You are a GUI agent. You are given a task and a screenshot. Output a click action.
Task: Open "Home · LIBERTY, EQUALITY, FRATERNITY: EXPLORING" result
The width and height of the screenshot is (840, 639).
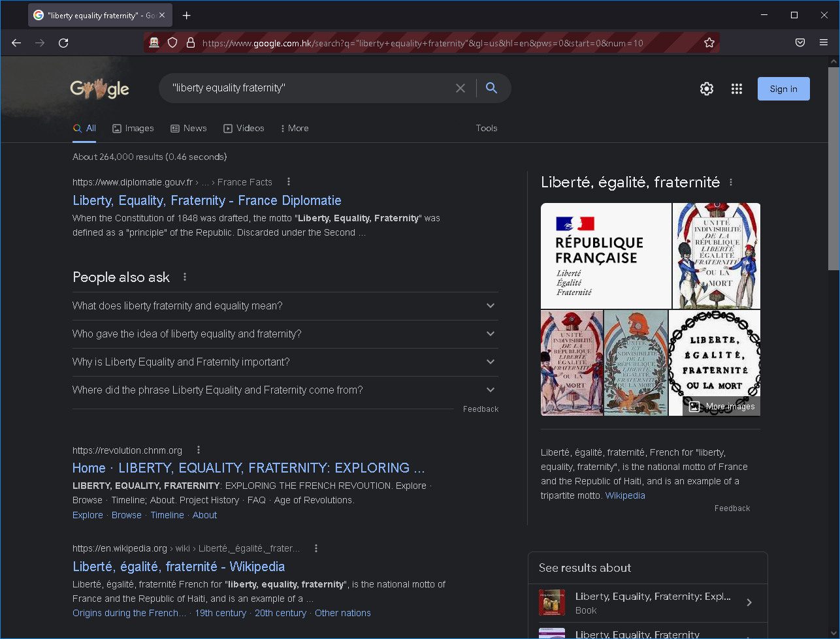(x=249, y=468)
